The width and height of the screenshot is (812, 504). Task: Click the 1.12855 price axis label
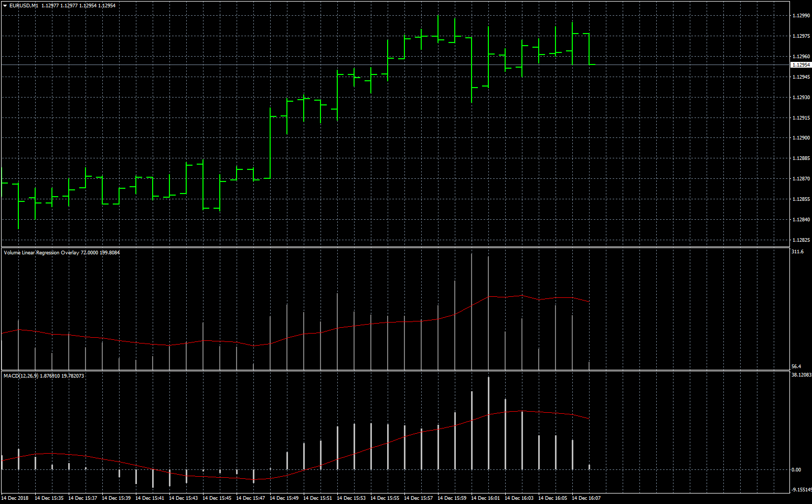coord(801,199)
